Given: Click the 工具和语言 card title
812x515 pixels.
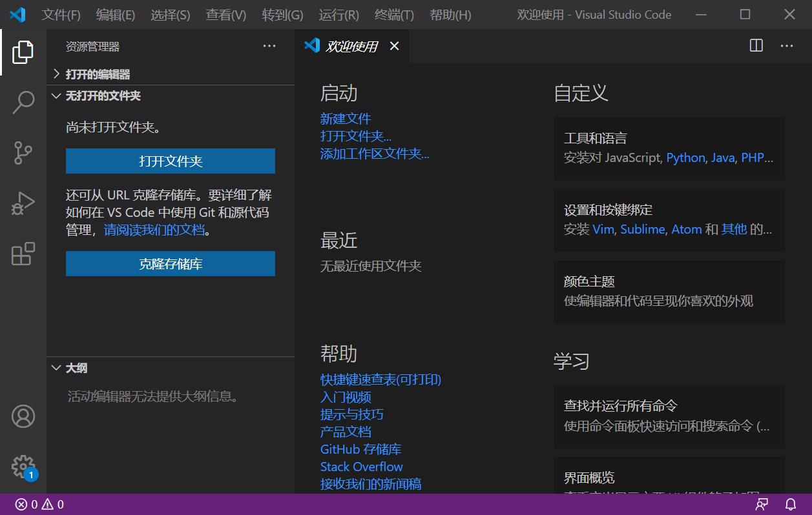Looking at the screenshot, I should [x=595, y=138].
